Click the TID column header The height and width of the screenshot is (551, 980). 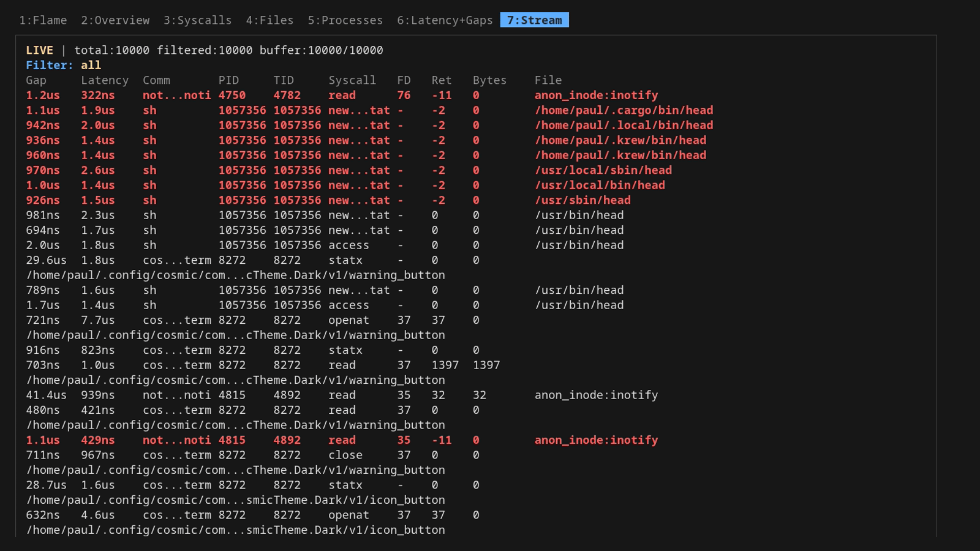(284, 80)
